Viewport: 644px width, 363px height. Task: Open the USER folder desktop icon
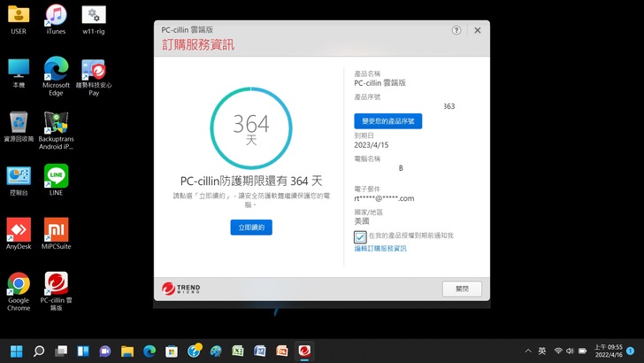click(x=19, y=19)
